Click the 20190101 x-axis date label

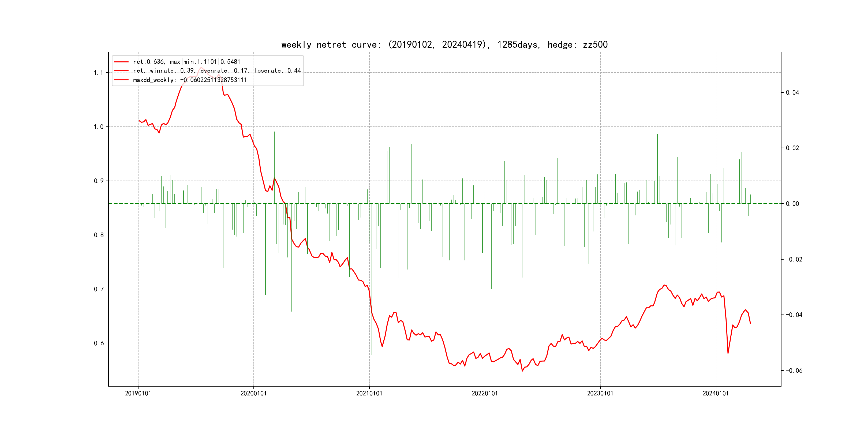[138, 393]
